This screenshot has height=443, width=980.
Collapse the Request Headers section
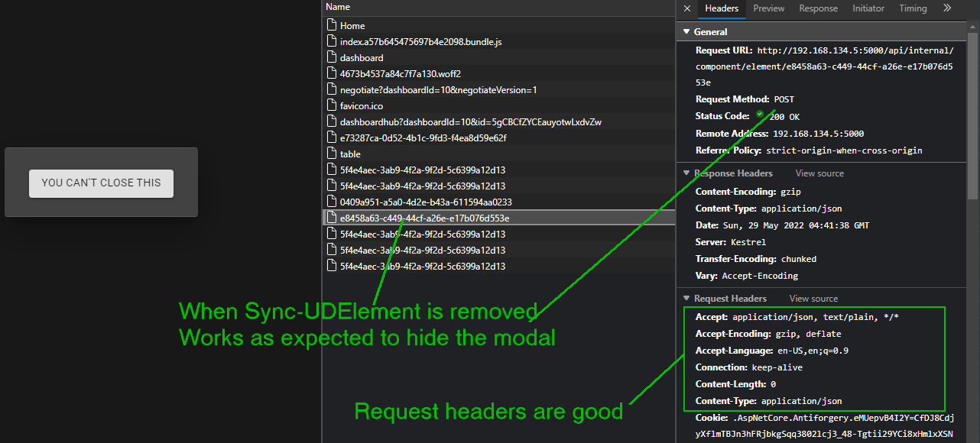click(x=686, y=298)
